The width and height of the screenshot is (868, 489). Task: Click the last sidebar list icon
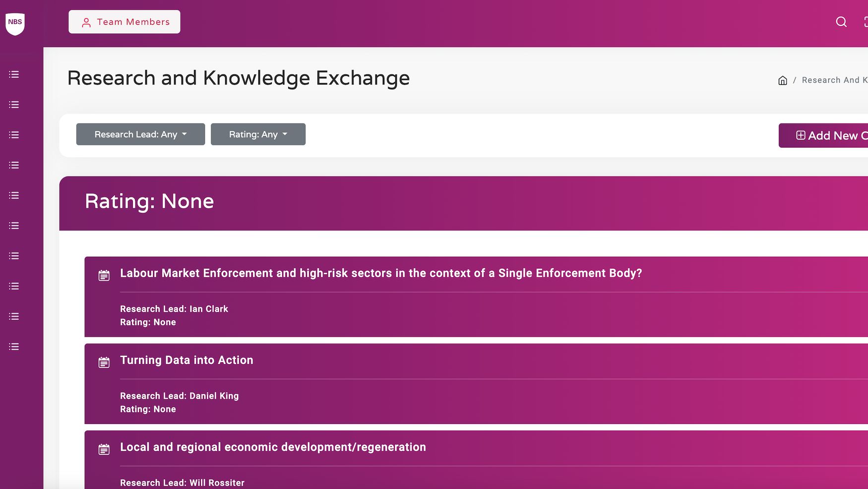pyautogui.click(x=14, y=347)
